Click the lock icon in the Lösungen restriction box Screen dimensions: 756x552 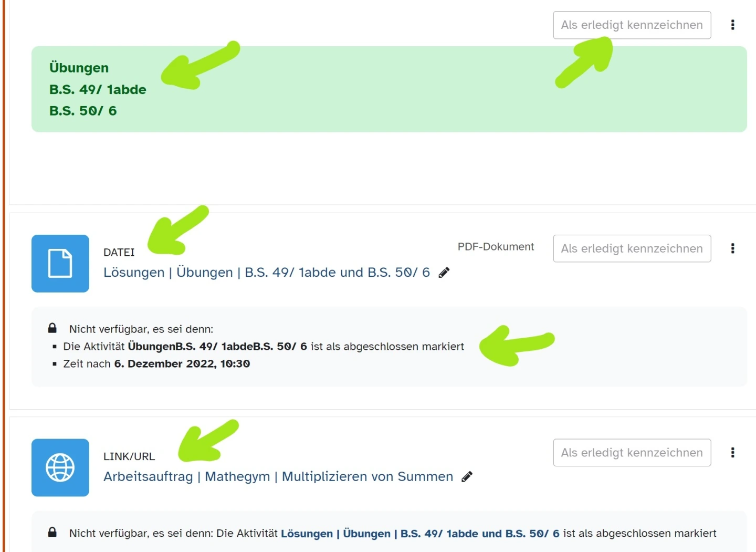[52, 329]
